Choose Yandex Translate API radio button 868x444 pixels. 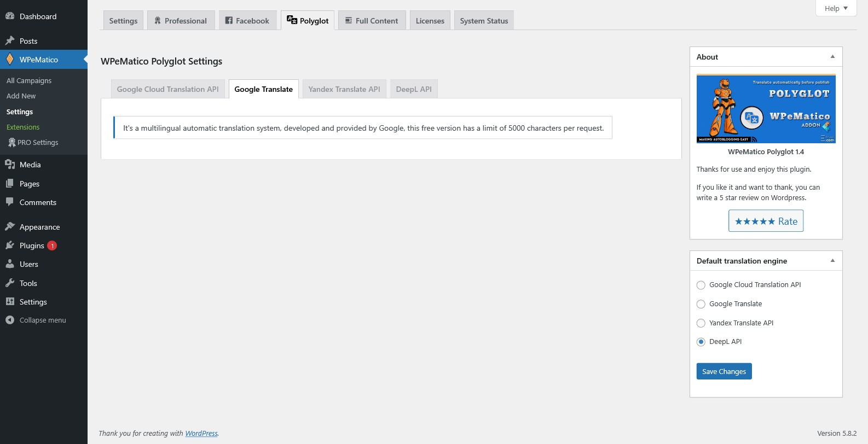click(x=701, y=323)
